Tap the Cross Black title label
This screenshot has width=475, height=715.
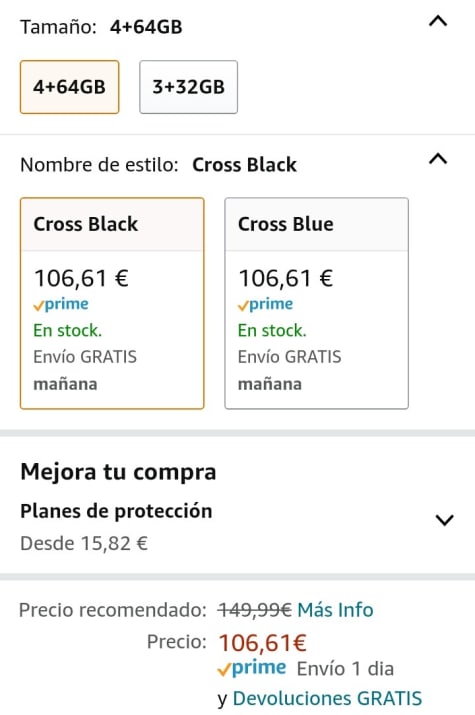pos(86,224)
